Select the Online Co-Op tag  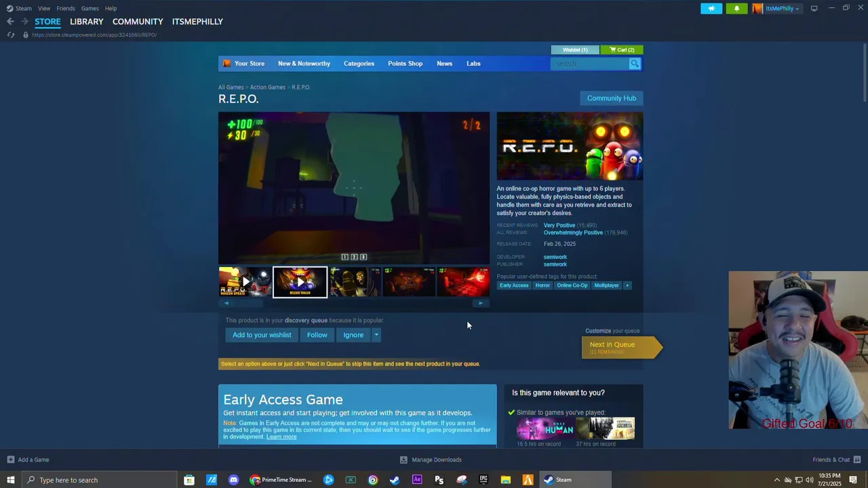572,285
